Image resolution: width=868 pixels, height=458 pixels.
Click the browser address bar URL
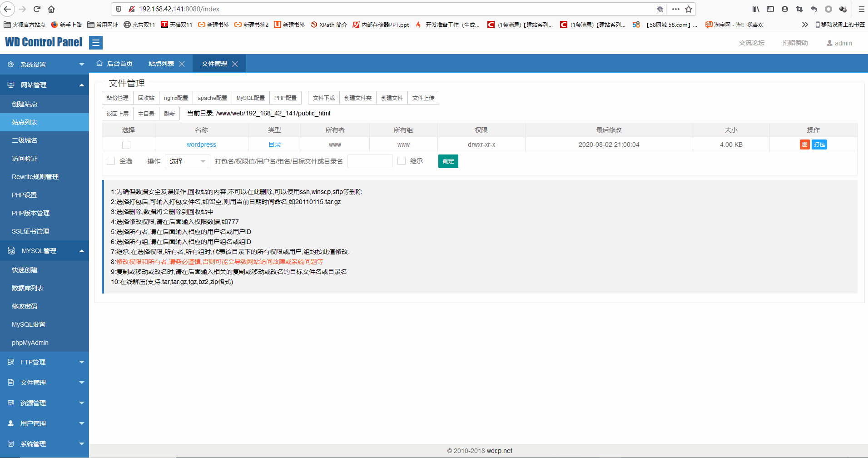179,9
